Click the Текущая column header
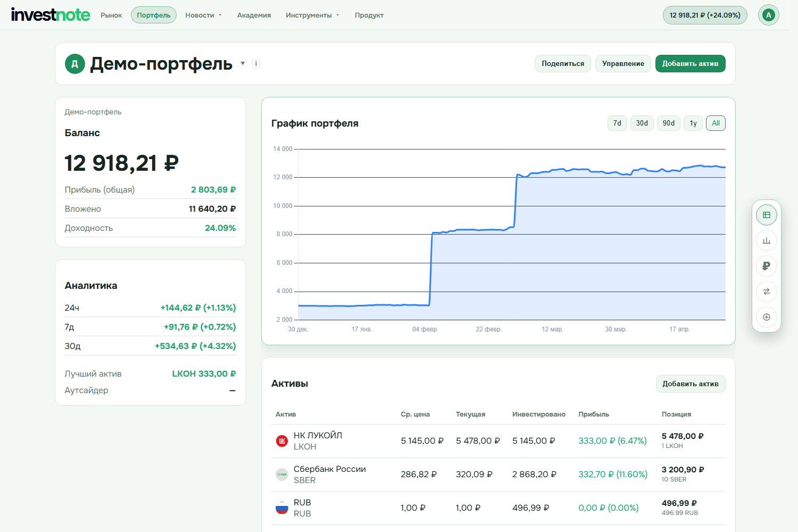This screenshot has height=532, width=798. point(470,414)
